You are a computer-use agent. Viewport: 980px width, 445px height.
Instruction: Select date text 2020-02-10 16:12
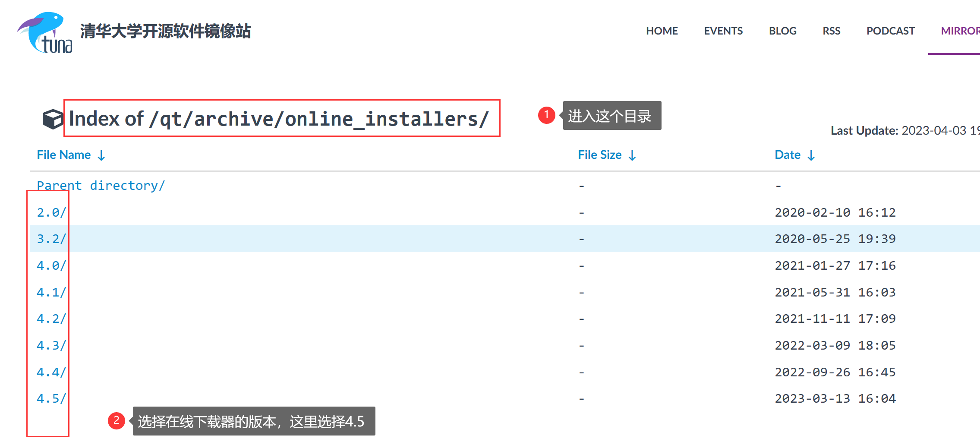tap(835, 212)
